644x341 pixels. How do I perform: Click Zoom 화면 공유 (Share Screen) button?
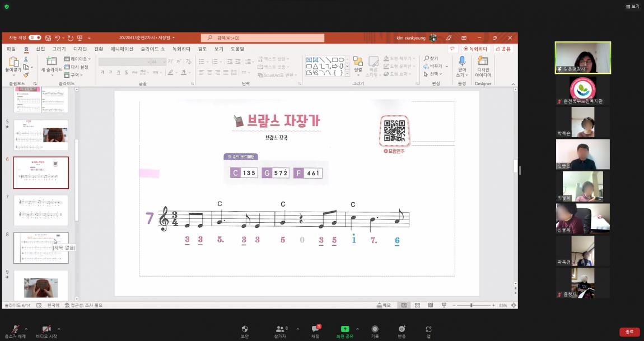pyautogui.click(x=345, y=331)
